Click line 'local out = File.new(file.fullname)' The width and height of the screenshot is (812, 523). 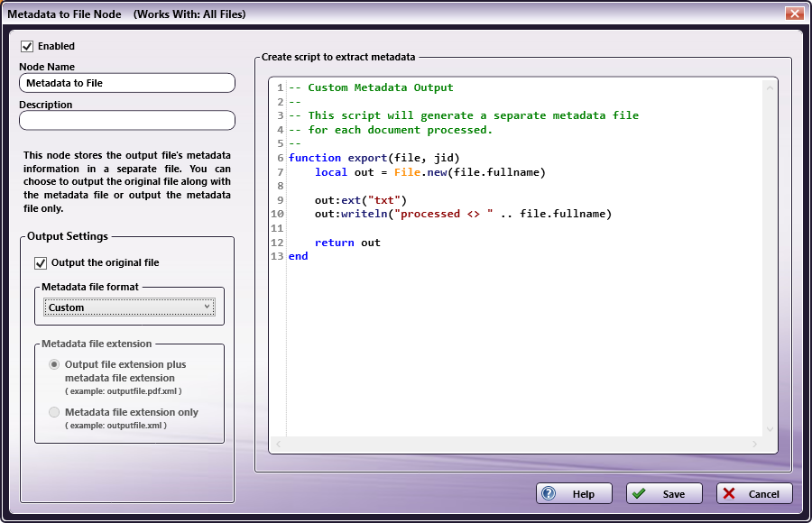click(429, 172)
